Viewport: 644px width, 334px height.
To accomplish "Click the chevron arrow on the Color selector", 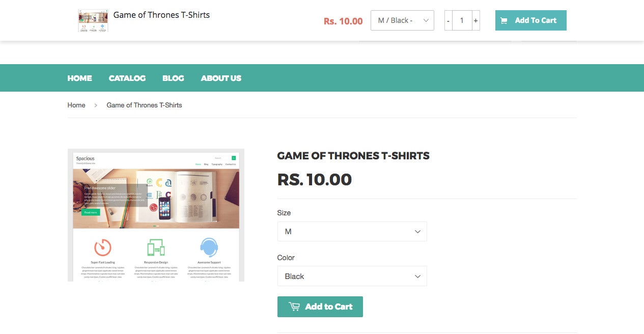I will tap(417, 276).
